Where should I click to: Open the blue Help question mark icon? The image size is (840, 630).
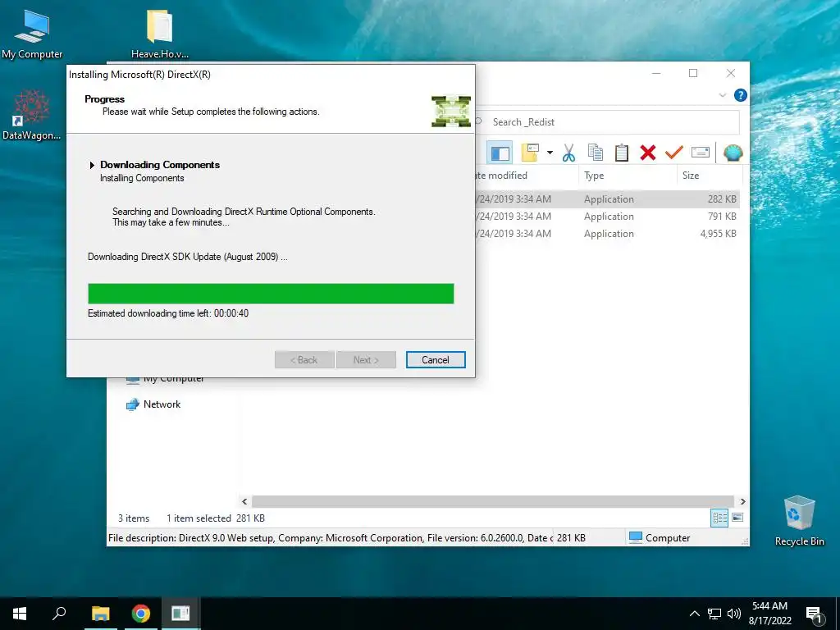click(x=741, y=95)
